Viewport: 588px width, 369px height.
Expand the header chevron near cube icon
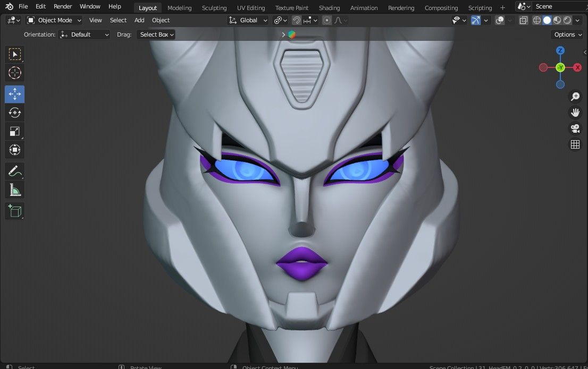pos(283,35)
